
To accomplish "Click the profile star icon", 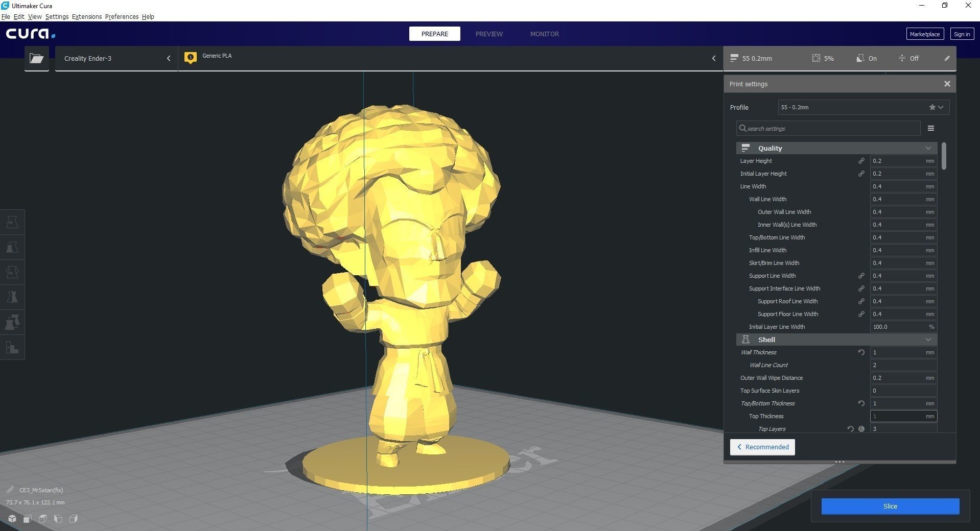I will point(932,107).
